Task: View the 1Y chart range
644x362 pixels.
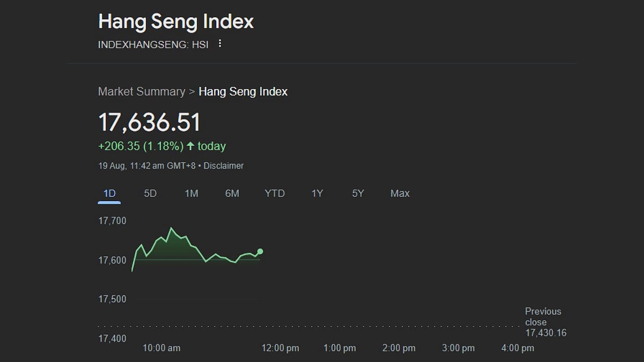Action: [317, 194]
